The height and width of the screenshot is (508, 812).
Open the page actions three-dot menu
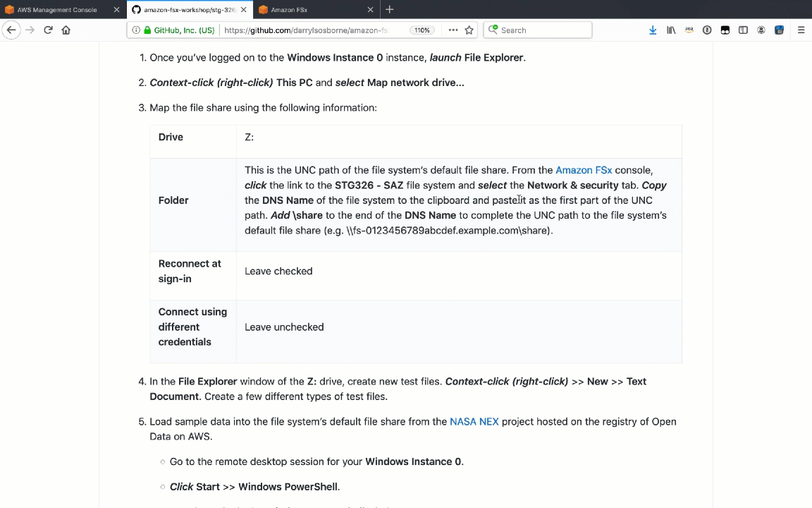coord(453,30)
